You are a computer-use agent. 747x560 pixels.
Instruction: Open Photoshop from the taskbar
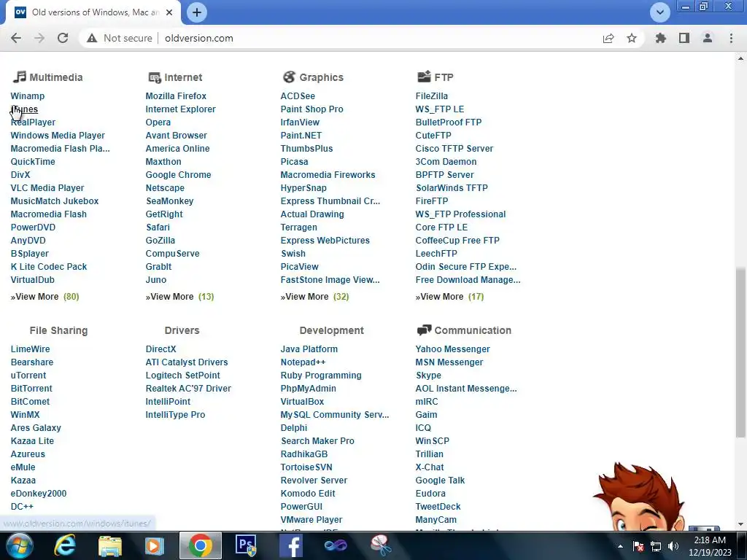[x=246, y=545]
